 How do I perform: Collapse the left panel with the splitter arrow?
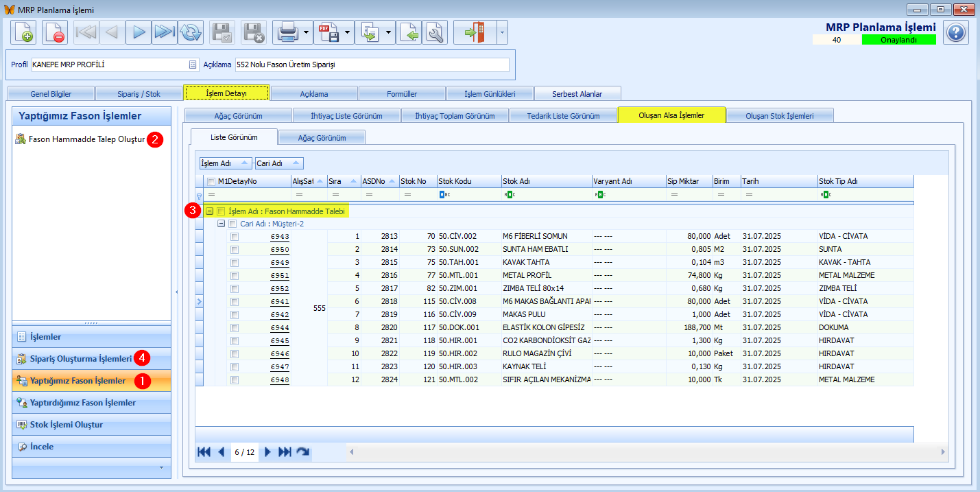(176, 292)
